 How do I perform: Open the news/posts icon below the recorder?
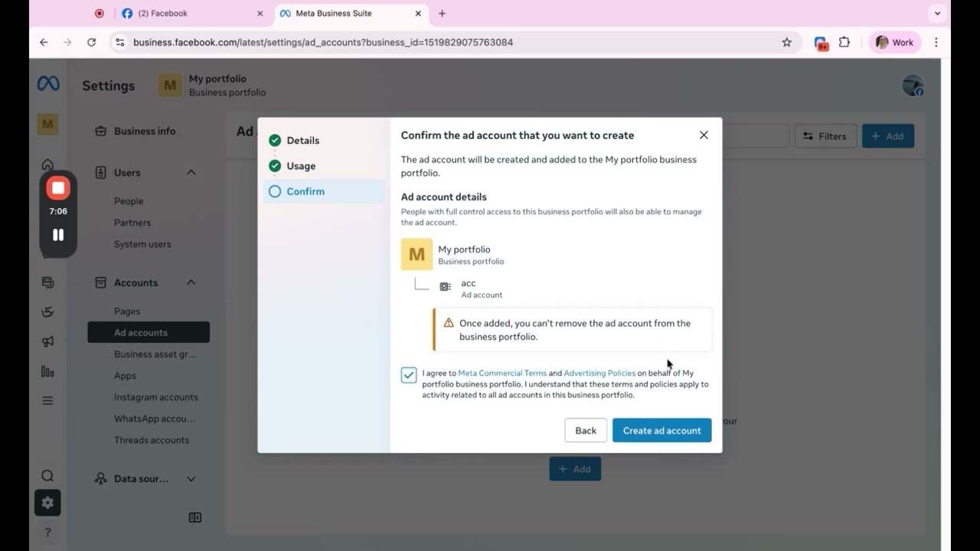47,282
